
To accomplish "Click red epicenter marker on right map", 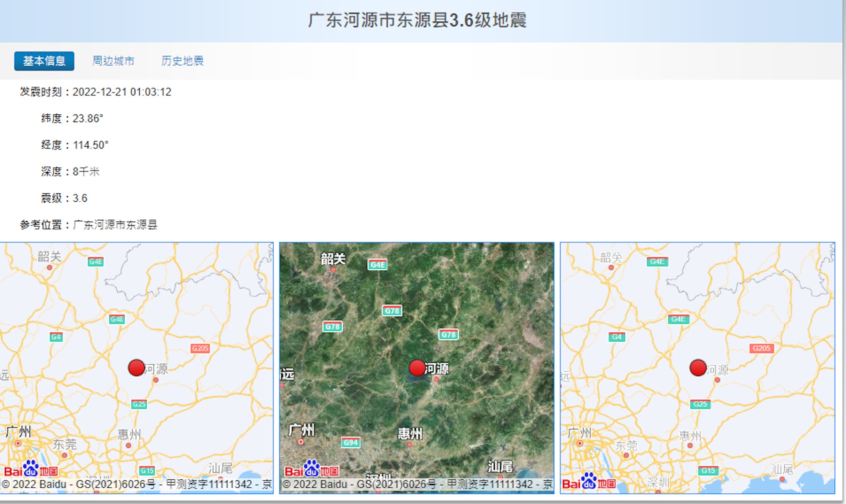I will [x=698, y=367].
